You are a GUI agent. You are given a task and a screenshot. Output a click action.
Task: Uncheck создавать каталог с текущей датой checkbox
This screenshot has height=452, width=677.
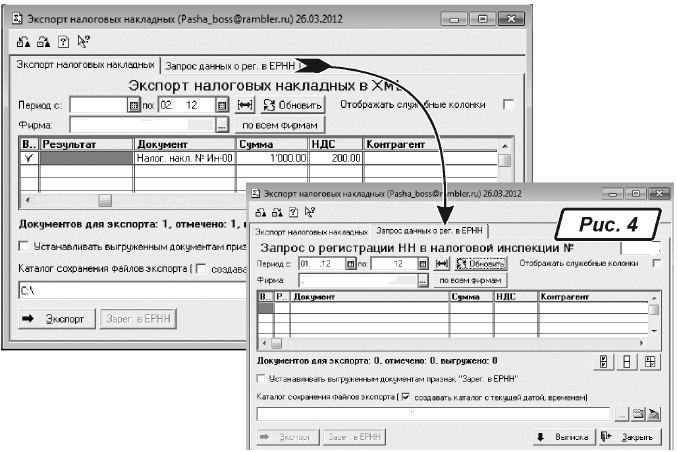403,396
